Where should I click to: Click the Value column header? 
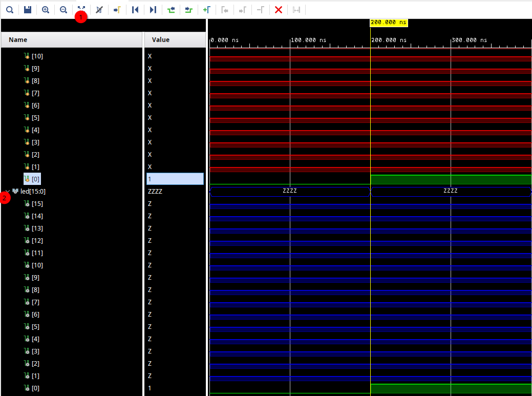point(175,40)
